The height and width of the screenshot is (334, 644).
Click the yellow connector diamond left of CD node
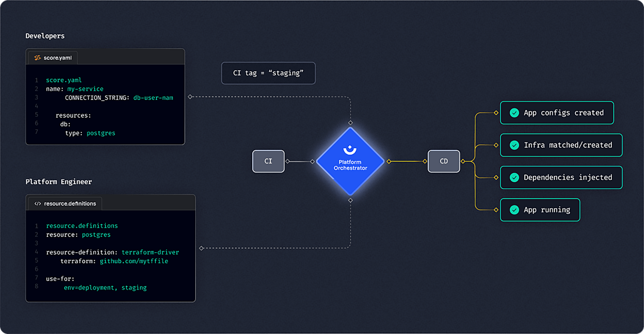tap(425, 161)
